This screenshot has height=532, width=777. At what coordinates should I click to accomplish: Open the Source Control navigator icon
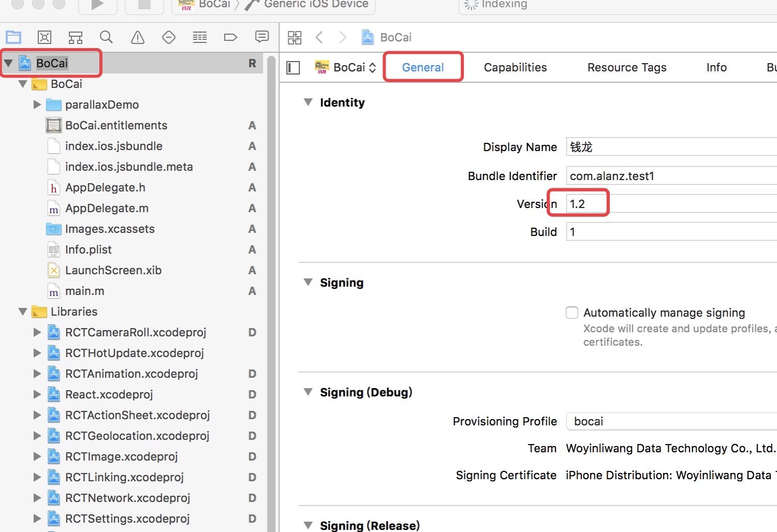pyautogui.click(x=45, y=37)
